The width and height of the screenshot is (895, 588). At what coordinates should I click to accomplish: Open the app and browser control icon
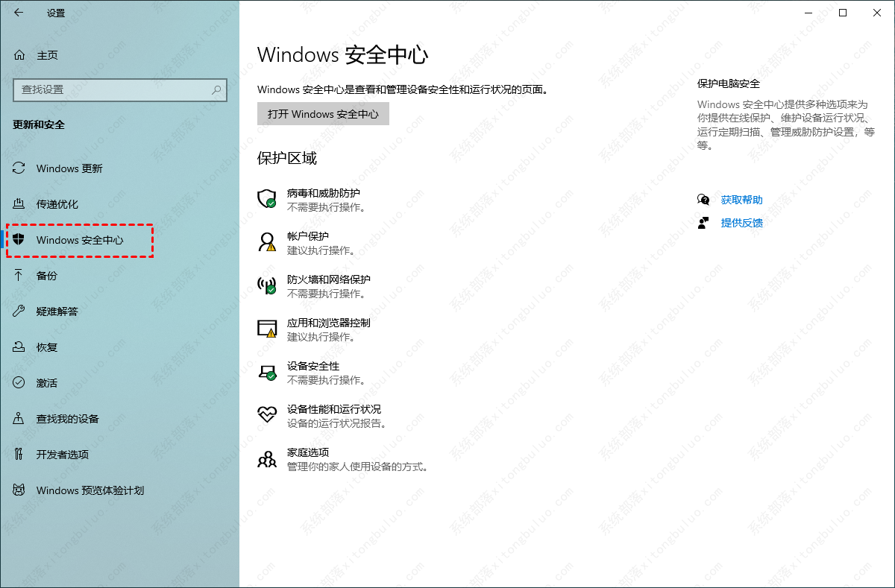(x=267, y=328)
